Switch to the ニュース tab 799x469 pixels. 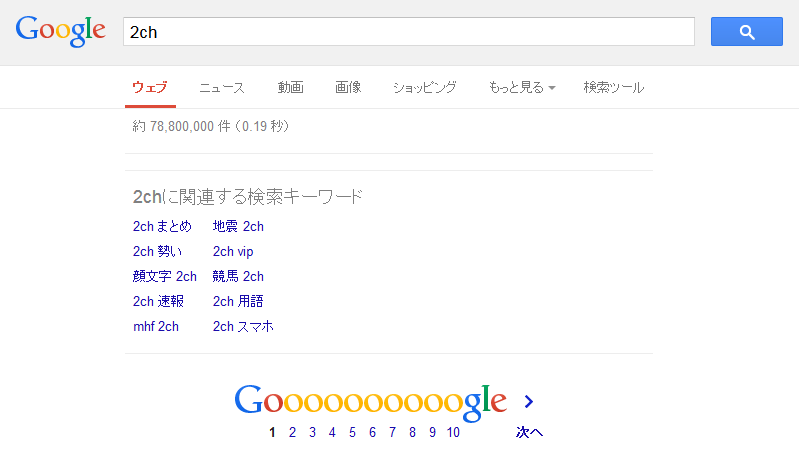click(221, 88)
